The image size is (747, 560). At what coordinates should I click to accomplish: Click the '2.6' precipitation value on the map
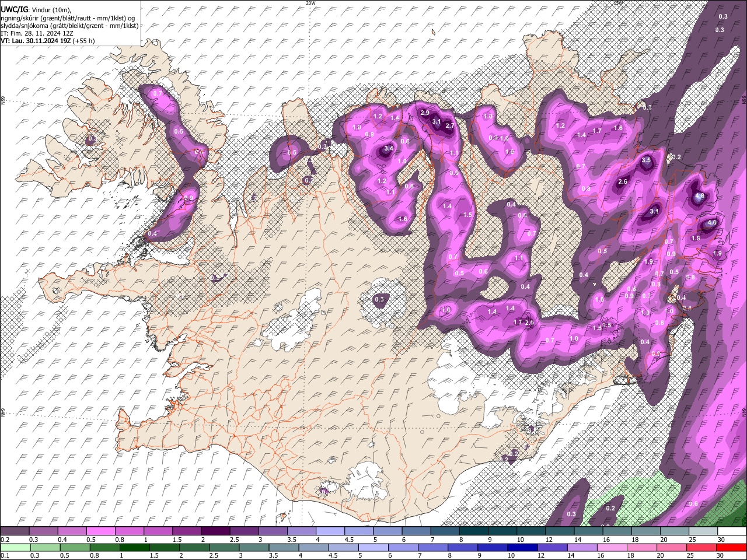click(x=623, y=182)
